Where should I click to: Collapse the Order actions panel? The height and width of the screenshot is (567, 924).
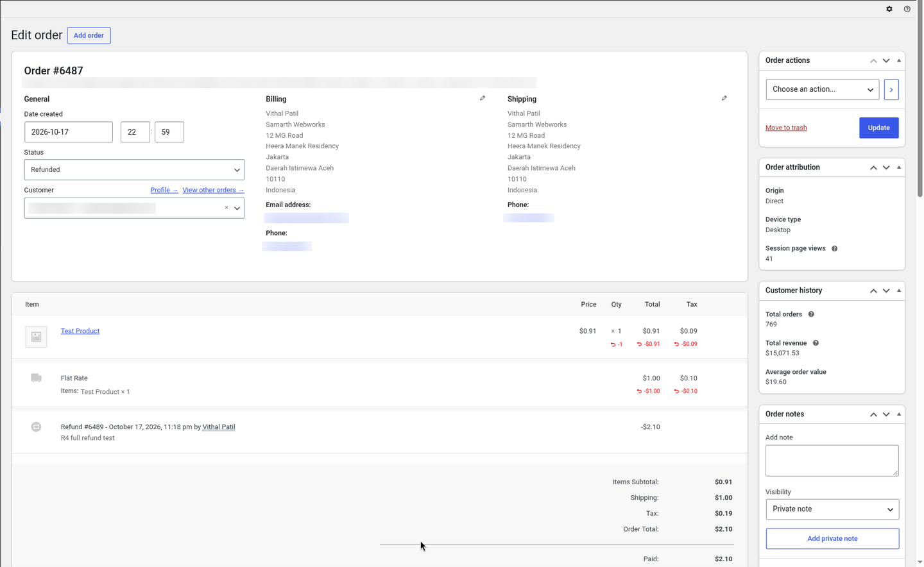899,60
